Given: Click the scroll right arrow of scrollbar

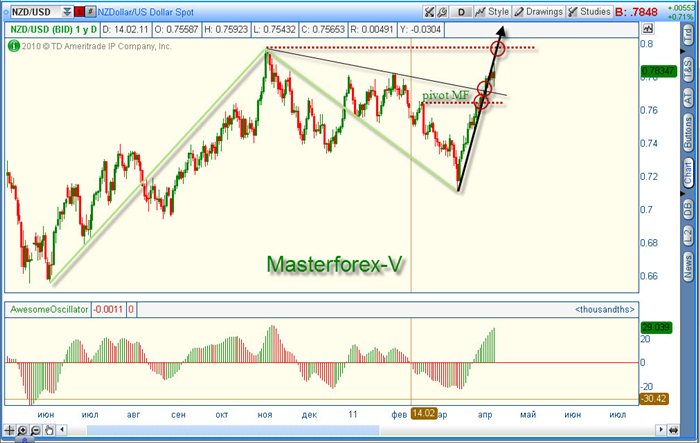Looking at the screenshot, I should pyautogui.click(x=661, y=430).
